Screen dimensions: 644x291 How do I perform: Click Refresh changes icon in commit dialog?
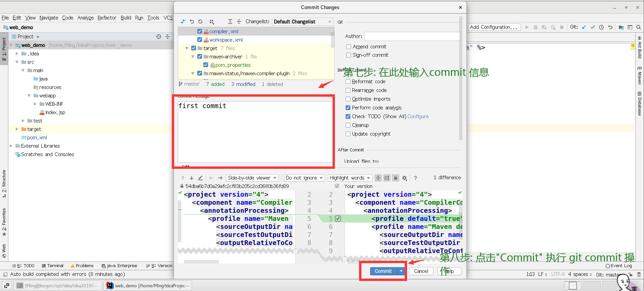coord(200,21)
